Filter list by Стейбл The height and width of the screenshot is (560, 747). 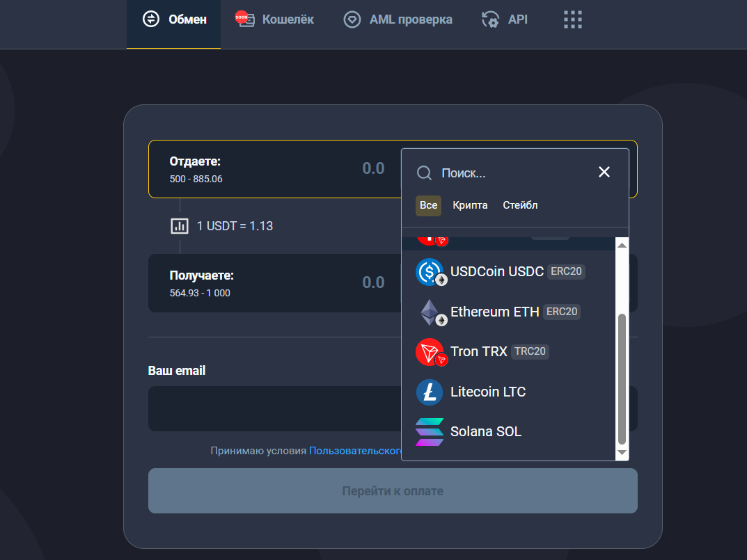coord(520,205)
